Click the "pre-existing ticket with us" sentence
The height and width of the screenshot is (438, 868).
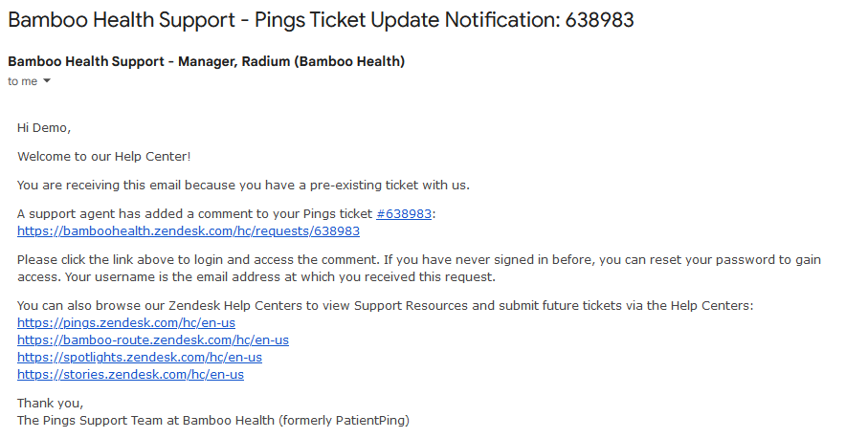pos(244,186)
